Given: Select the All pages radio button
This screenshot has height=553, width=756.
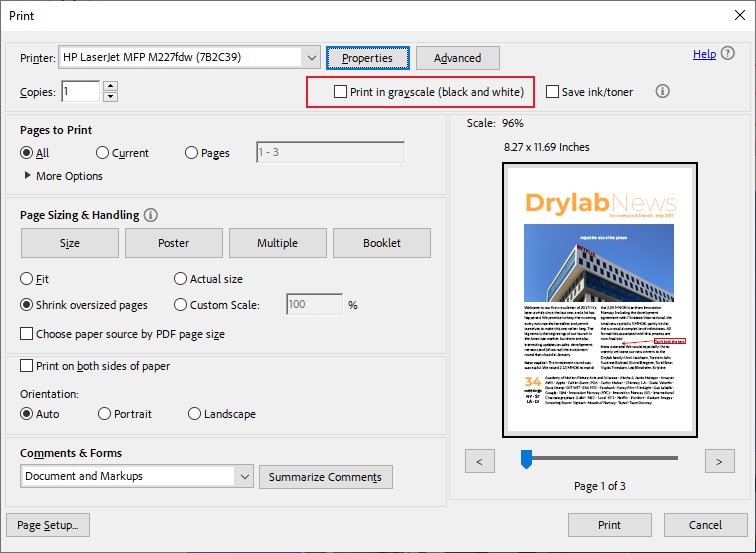Looking at the screenshot, I should [27, 153].
